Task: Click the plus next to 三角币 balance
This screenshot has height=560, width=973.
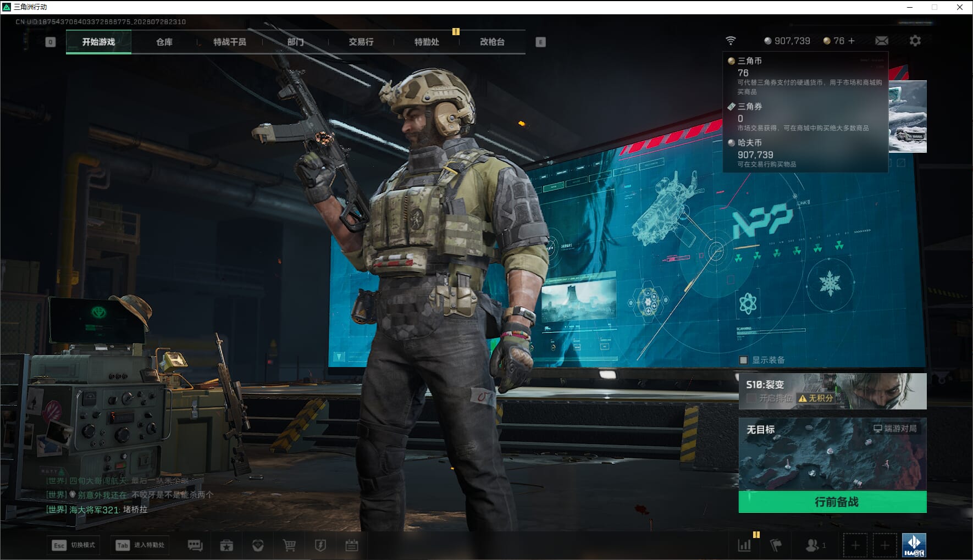Action: [x=852, y=41]
